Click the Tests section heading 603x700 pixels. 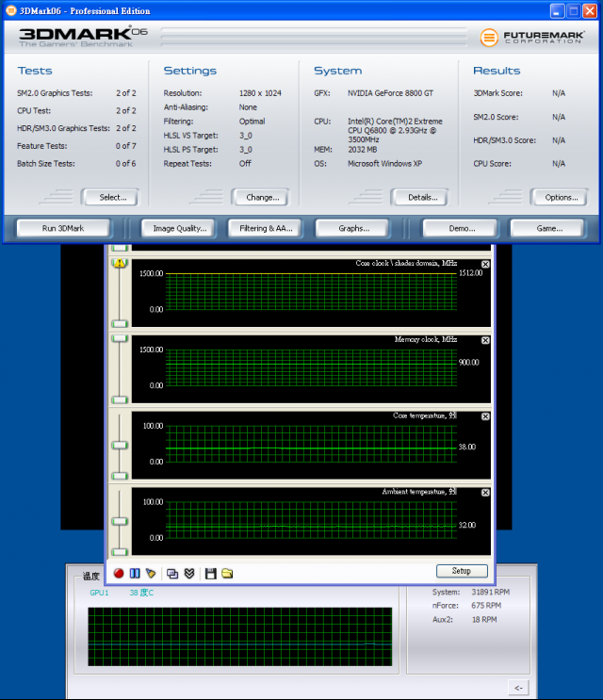coord(35,71)
